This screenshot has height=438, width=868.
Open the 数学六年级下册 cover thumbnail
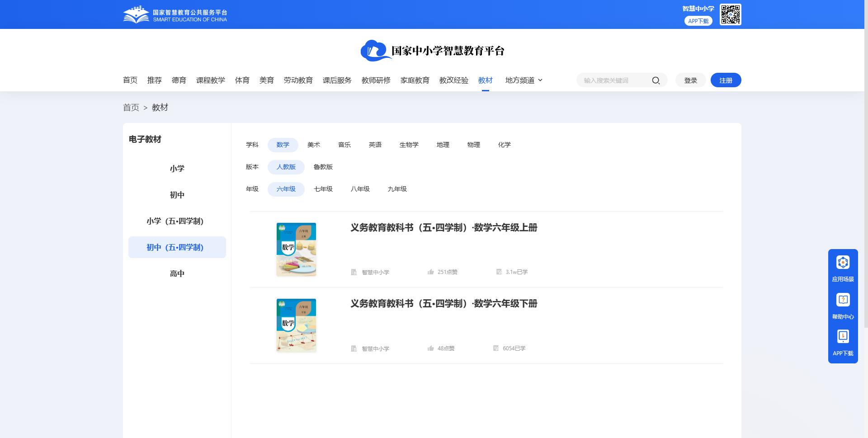[x=296, y=325]
